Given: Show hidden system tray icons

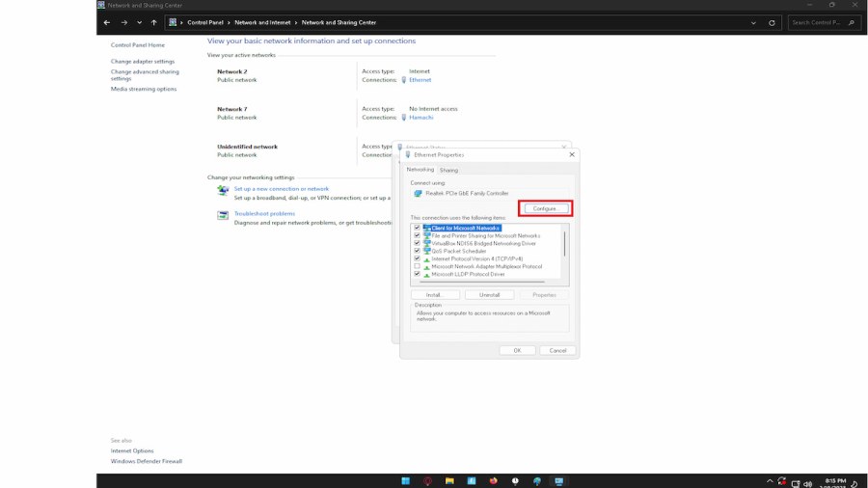Looking at the screenshot, I should pyautogui.click(x=770, y=481).
